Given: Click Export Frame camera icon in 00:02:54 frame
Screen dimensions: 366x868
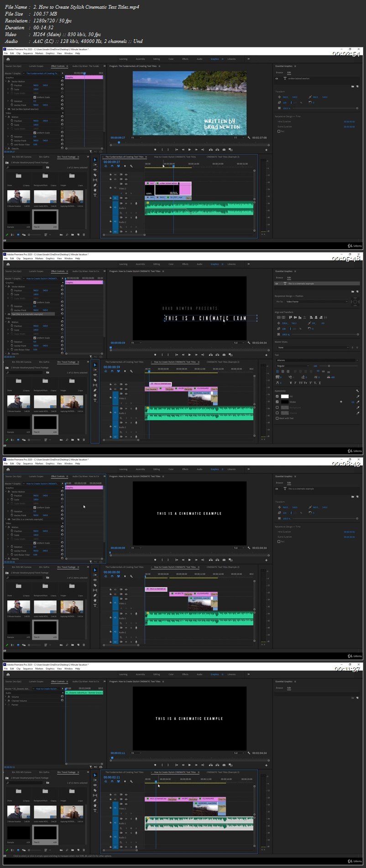Looking at the screenshot, I should click(x=224, y=149).
